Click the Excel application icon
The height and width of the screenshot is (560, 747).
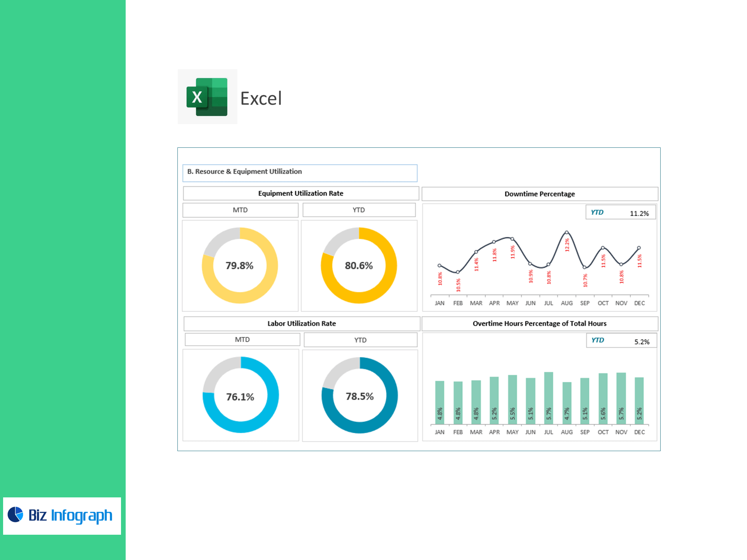click(x=207, y=97)
